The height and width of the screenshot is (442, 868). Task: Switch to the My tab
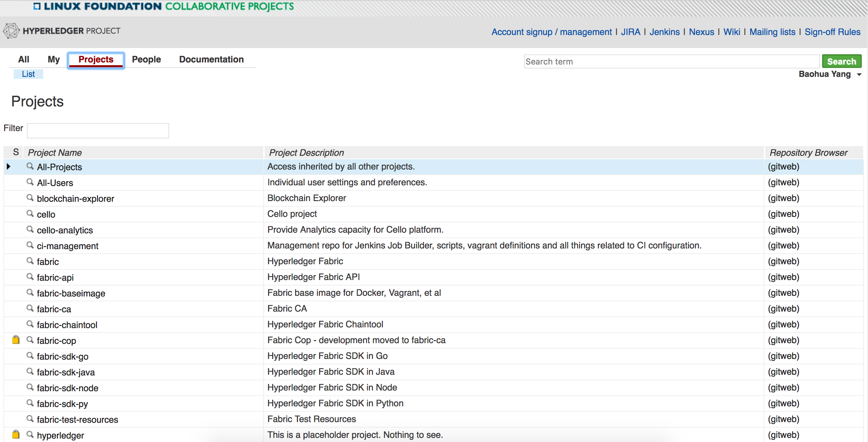click(x=53, y=59)
